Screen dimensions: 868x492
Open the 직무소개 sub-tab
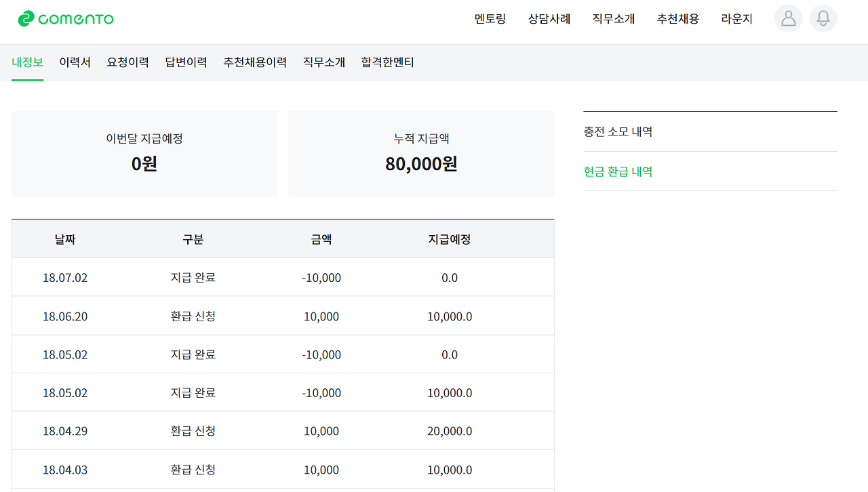click(x=324, y=62)
